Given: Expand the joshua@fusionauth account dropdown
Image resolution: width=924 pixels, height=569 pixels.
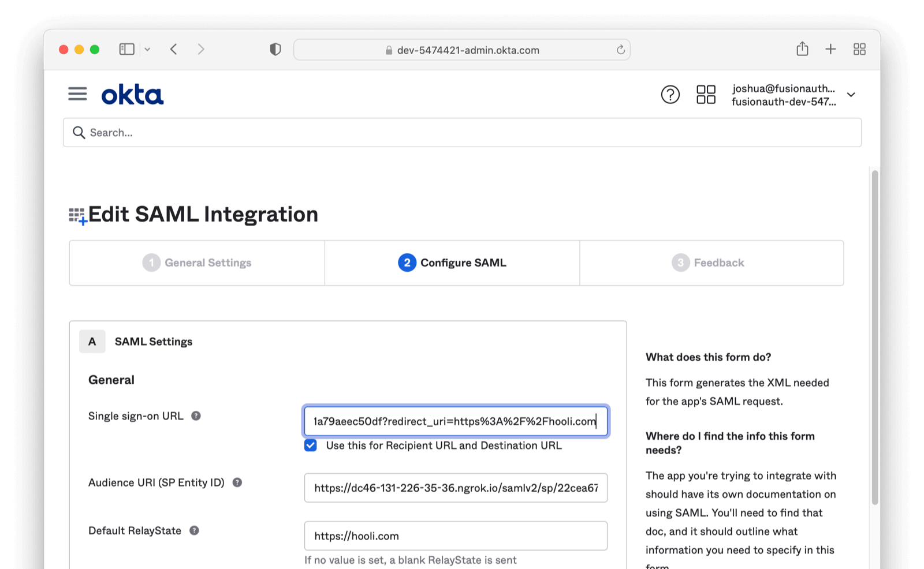Looking at the screenshot, I should pos(851,95).
